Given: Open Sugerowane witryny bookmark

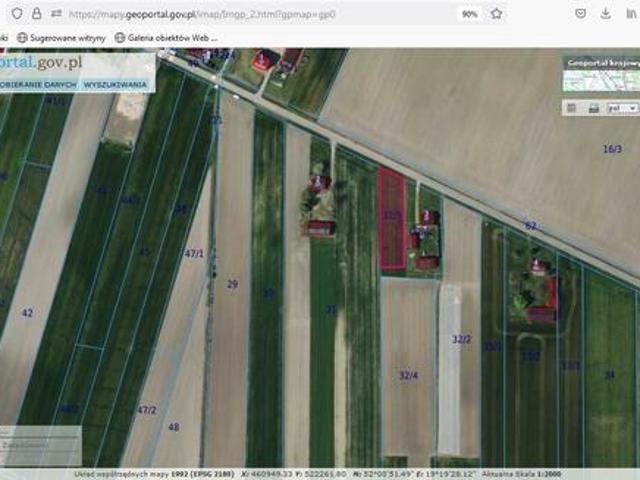Looking at the screenshot, I should click(62, 37).
